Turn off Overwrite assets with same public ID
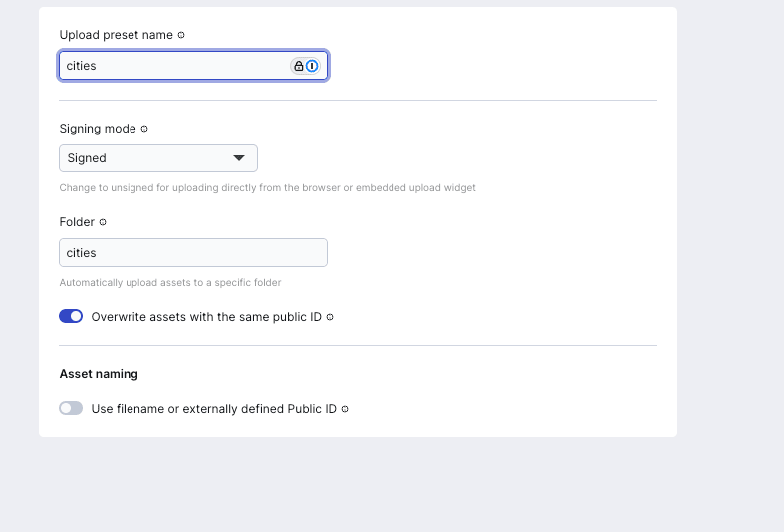784x532 pixels. coord(71,316)
